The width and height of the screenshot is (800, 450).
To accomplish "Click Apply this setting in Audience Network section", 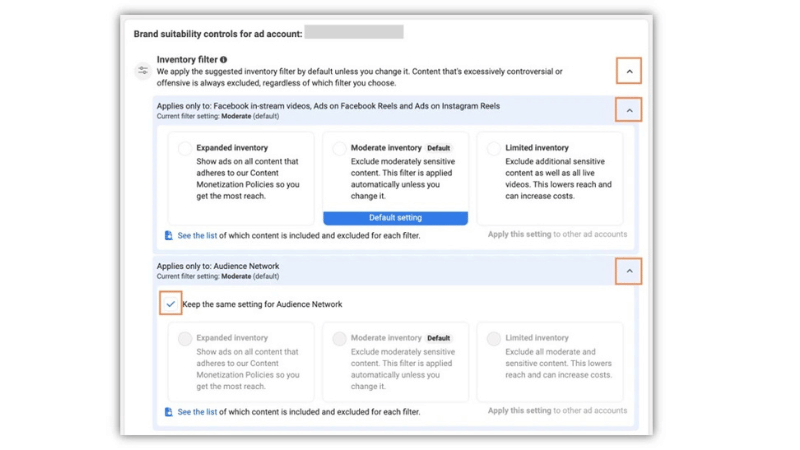I will click(x=519, y=411).
